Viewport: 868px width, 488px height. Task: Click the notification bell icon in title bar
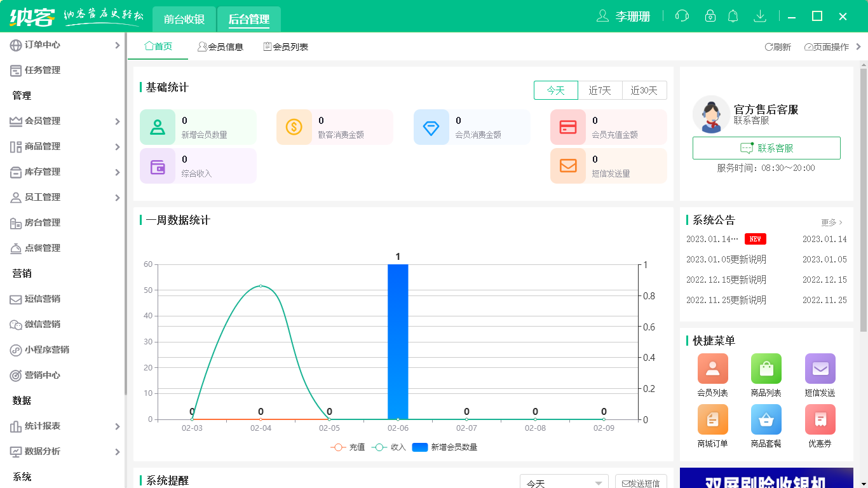coord(733,15)
